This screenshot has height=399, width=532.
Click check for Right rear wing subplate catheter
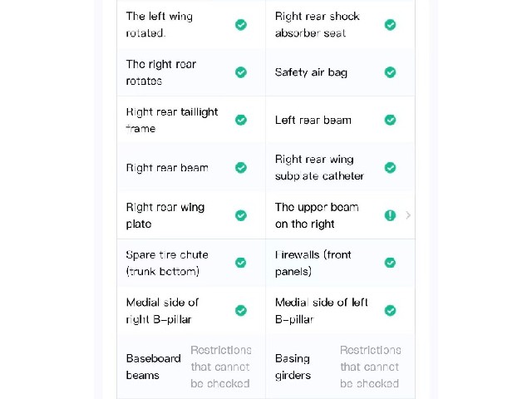pos(390,168)
